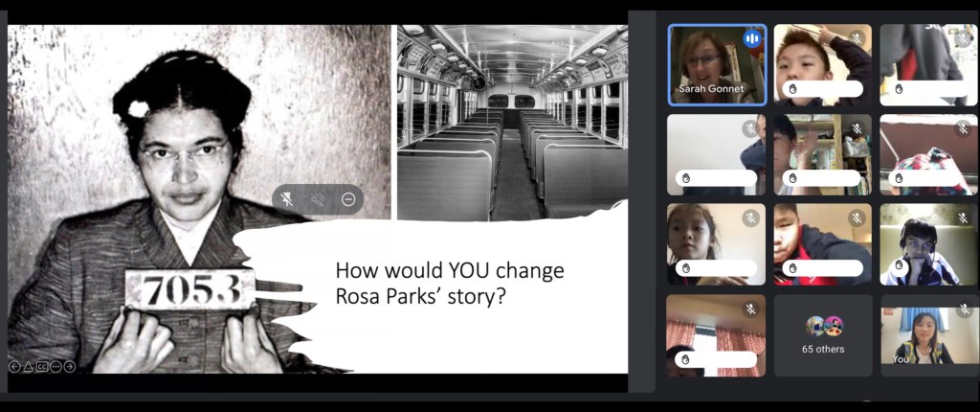Toggle the CC subtitles icon in slide controls
980x412 pixels.
[x=42, y=366]
